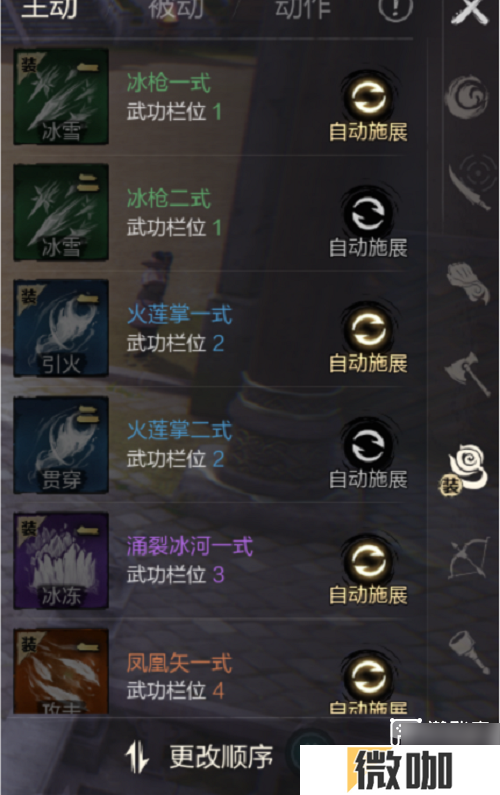Toggle auto-cast for 火莲掌一式
This screenshot has width=500, height=795.
tap(368, 339)
